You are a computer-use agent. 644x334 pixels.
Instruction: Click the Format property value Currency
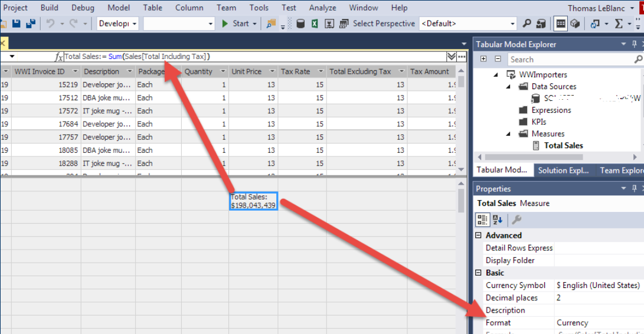point(599,323)
